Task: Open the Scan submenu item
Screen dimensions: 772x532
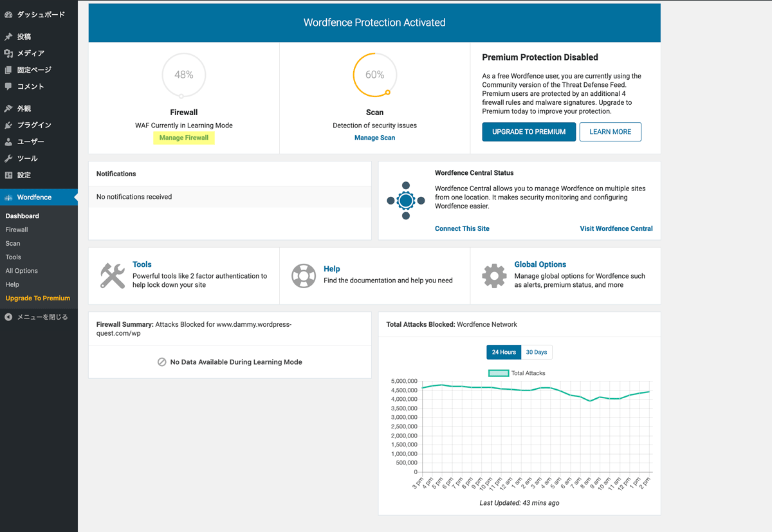Action: point(13,244)
